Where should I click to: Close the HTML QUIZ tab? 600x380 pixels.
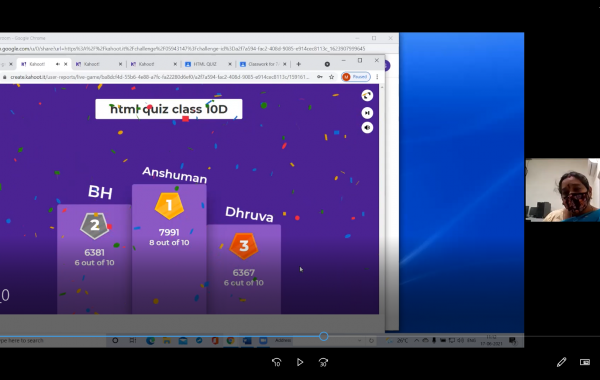(230, 64)
